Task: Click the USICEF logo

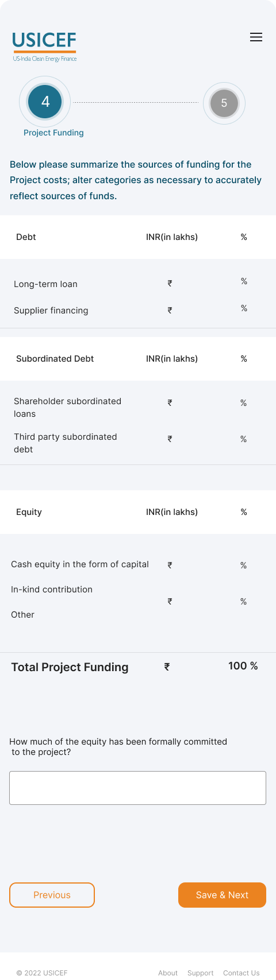Action: coord(44,47)
